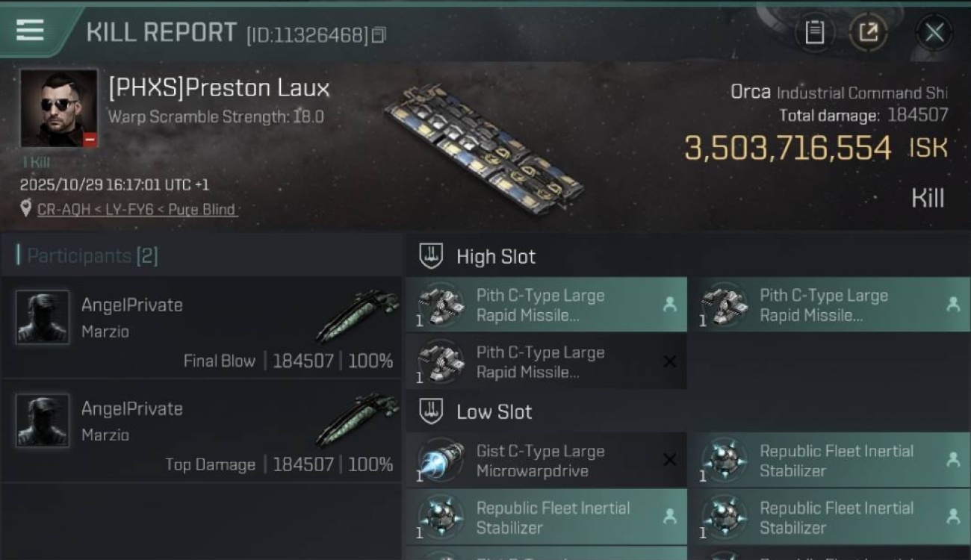Viewport: 971px width, 560px height.
Task: Click the clipboard report icon
Action: [x=814, y=32]
